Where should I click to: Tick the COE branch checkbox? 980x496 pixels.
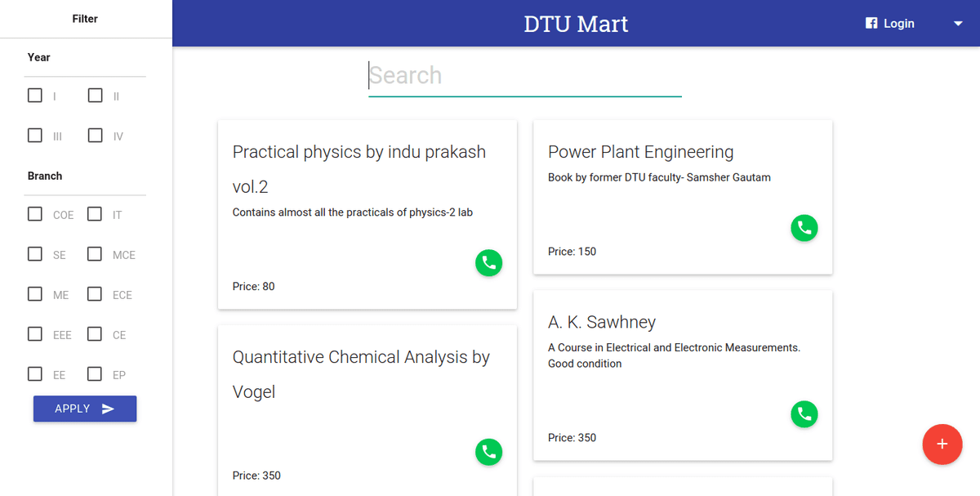pyautogui.click(x=35, y=214)
